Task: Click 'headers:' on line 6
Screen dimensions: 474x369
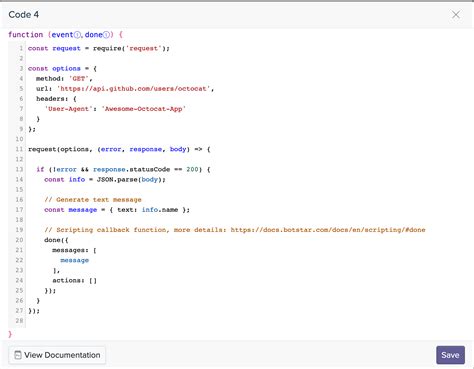Action: click(x=52, y=99)
